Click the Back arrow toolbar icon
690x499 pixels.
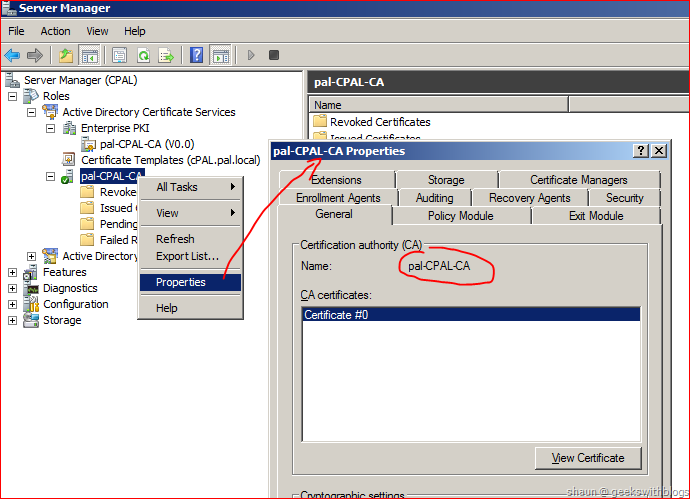[12, 55]
